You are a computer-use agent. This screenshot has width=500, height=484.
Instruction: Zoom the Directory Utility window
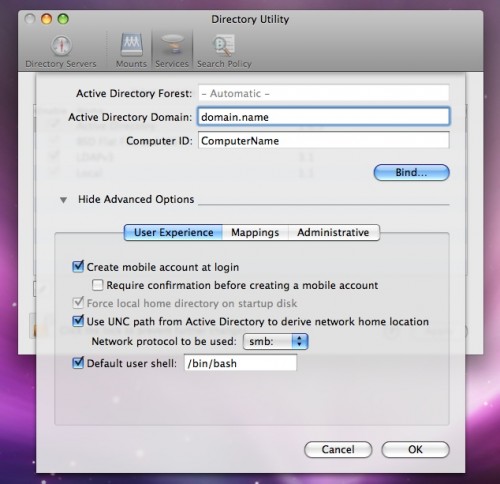tap(63, 19)
